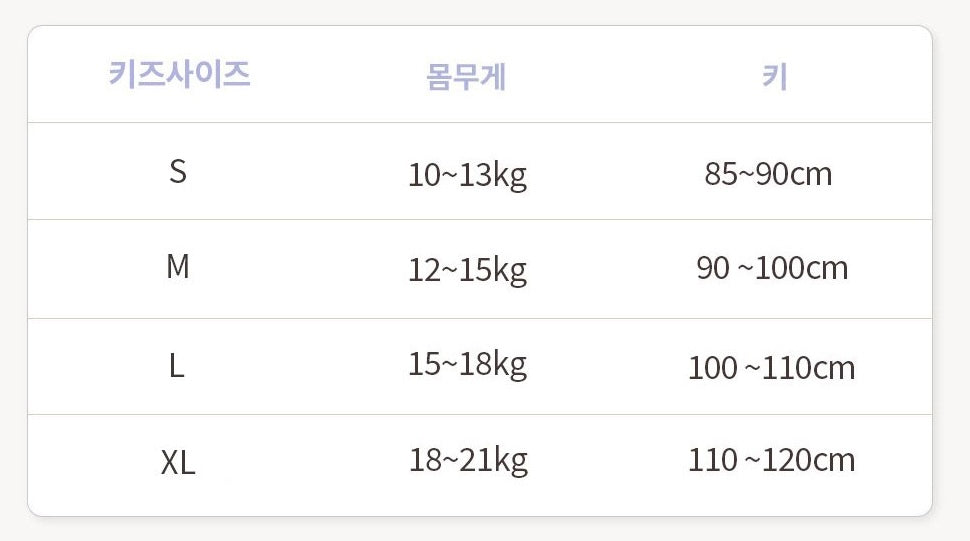Click the 85~90cm height cell
Image resolution: width=970 pixels, height=541 pixels.
pyautogui.click(x=768, y=174)
